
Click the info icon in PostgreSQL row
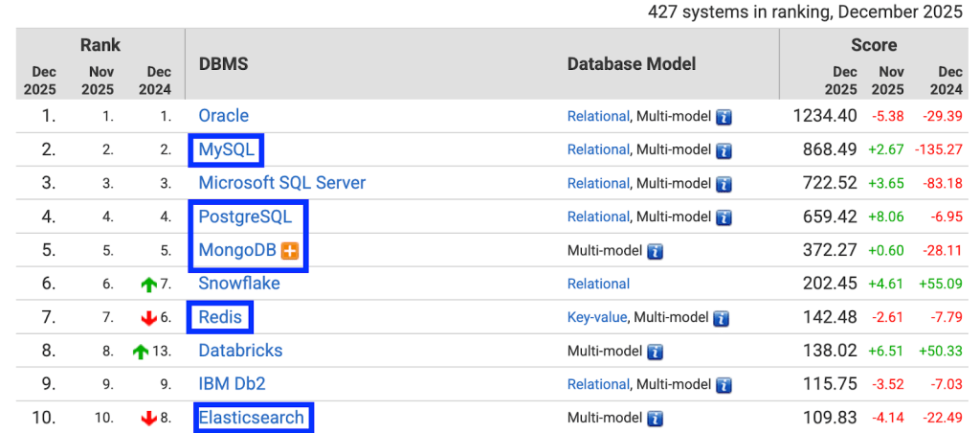point(724,217)
